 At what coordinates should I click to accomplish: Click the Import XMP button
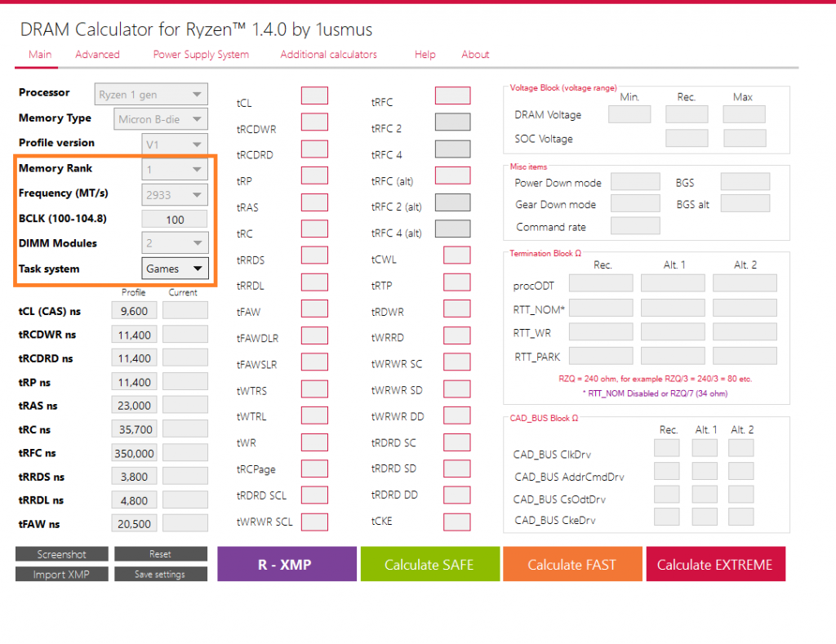pyautogui.click(x=62, y=574)
